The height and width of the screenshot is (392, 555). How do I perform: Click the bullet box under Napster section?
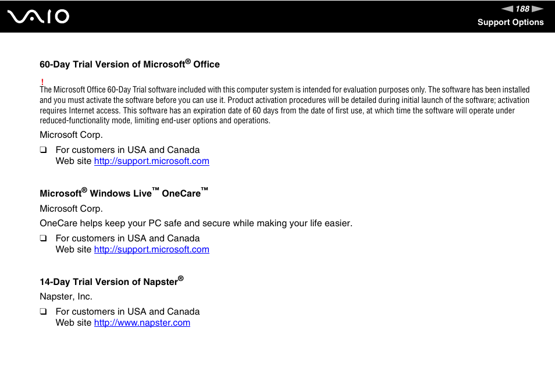click(x=43, y=311)
